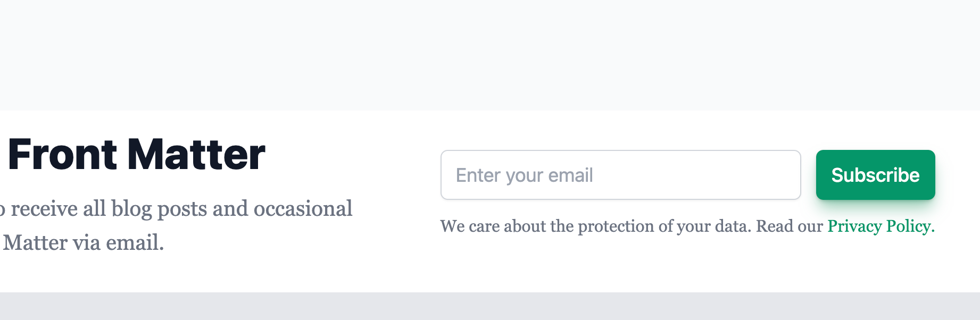
Task: Click the "receive all blog posts and occasional" line
Action: (x=176, y=209)
